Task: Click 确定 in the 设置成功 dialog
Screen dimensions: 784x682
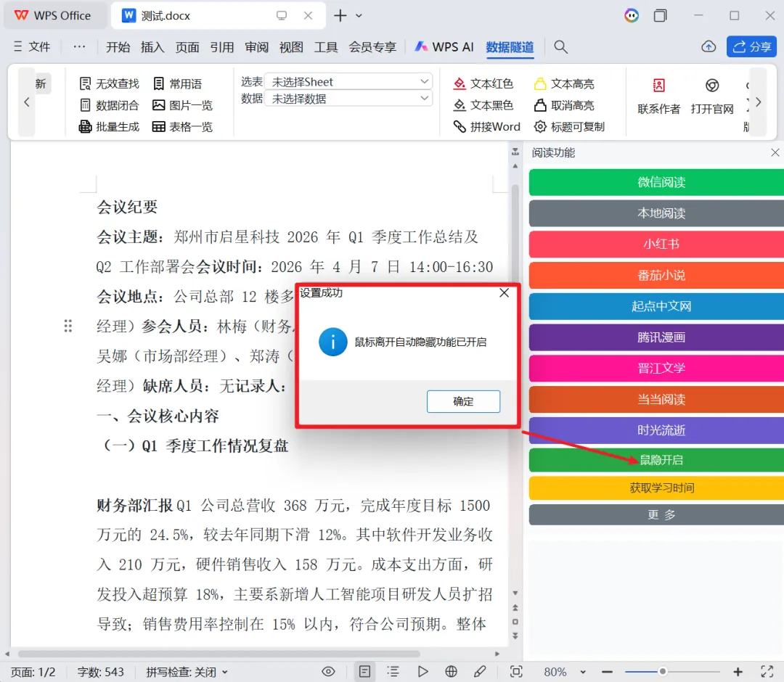Action: pyautogui.click(x=463, y=401)
